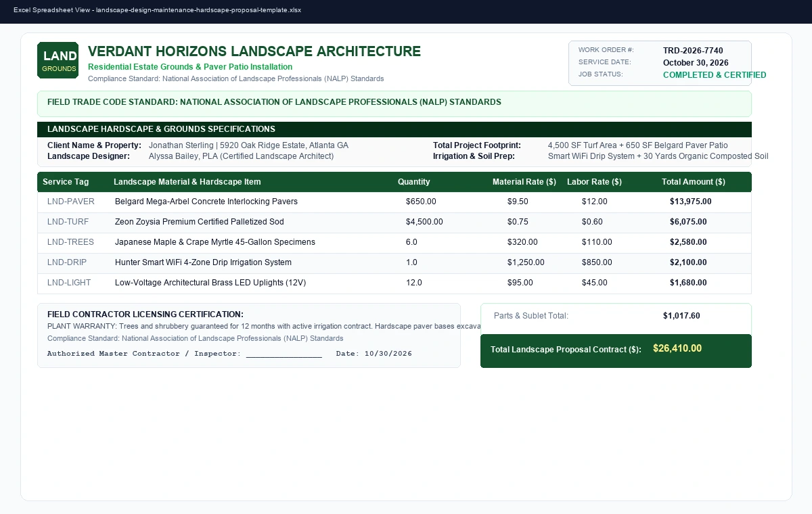Click the spreadsheet file name in title bar

pos(198,10)
